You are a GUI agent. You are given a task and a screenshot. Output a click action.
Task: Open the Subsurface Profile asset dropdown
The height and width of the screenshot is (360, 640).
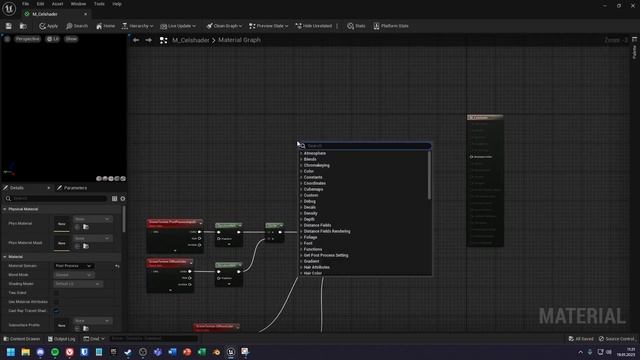[92, 321]
